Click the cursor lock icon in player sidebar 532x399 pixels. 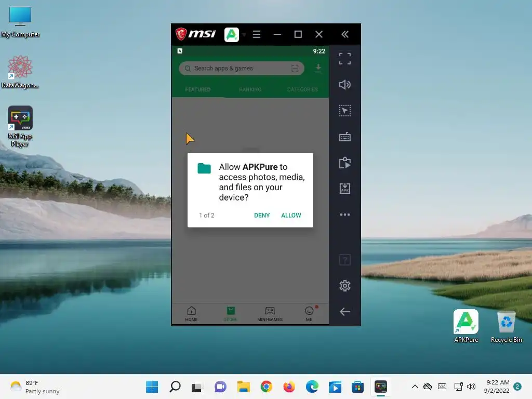[345, 111]
